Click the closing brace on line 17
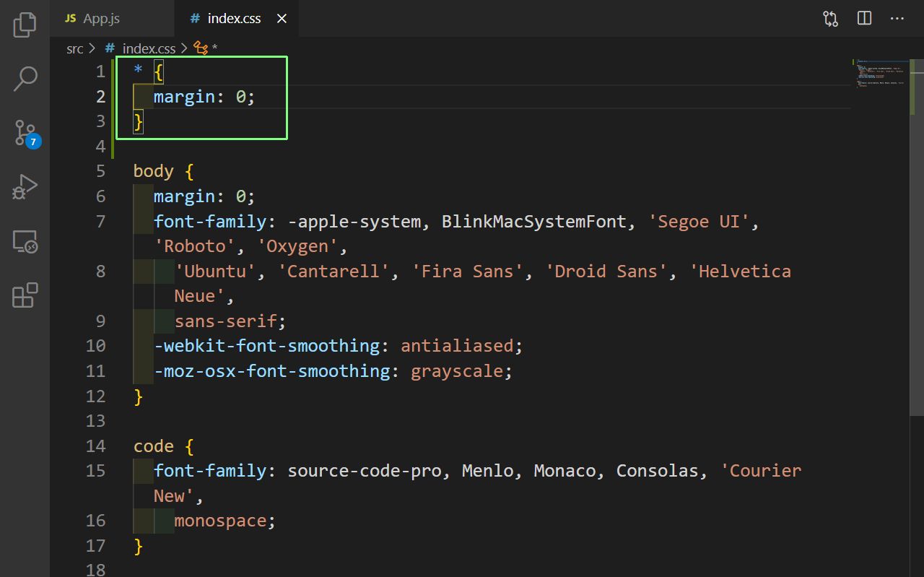 click(139, 546)
